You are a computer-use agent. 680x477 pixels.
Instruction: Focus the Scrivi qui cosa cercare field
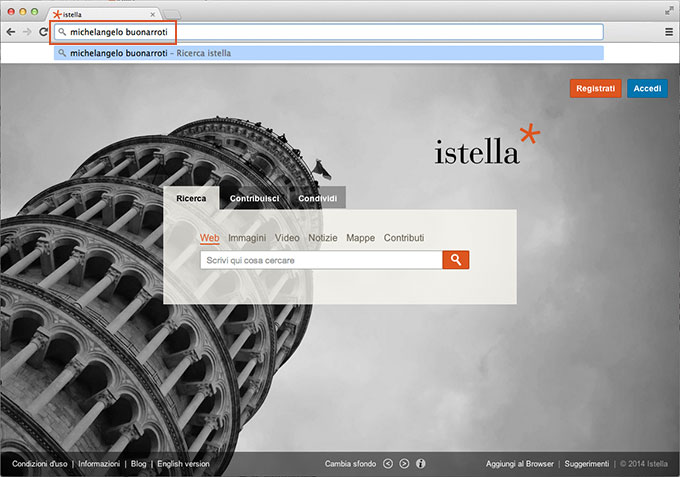321,260
